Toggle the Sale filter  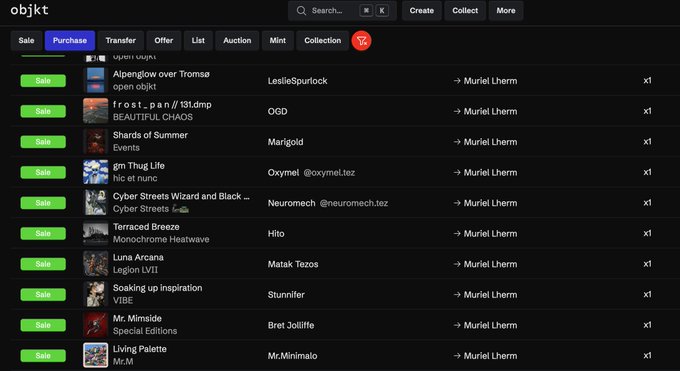tap(26, 40)
